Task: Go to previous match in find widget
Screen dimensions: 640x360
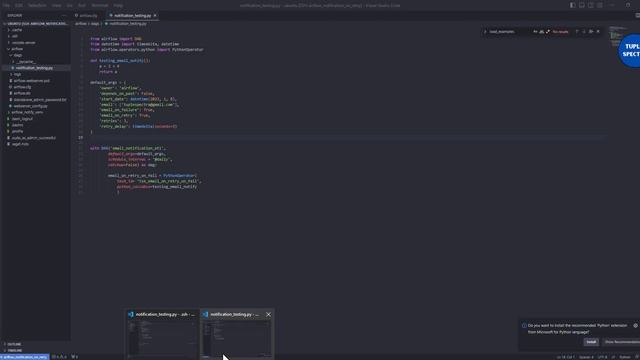Action: [577, 31]
